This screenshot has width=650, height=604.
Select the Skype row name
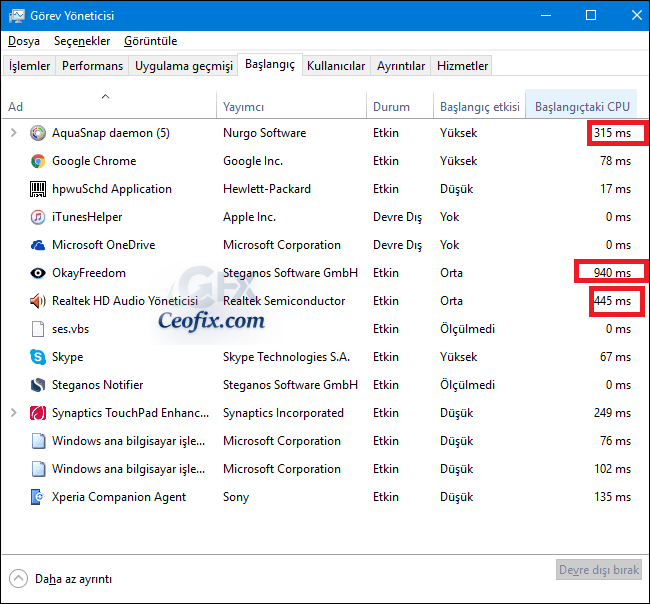pyautogui.click(x=68, y=357)
